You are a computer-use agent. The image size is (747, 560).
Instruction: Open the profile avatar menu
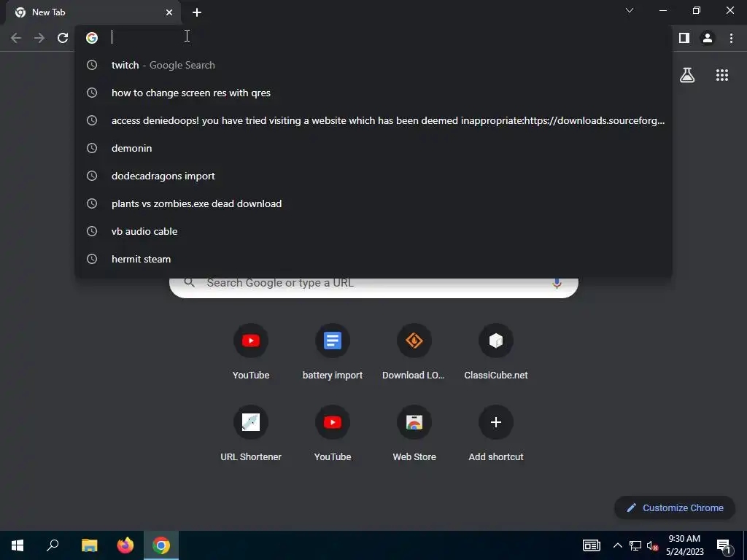708,38
